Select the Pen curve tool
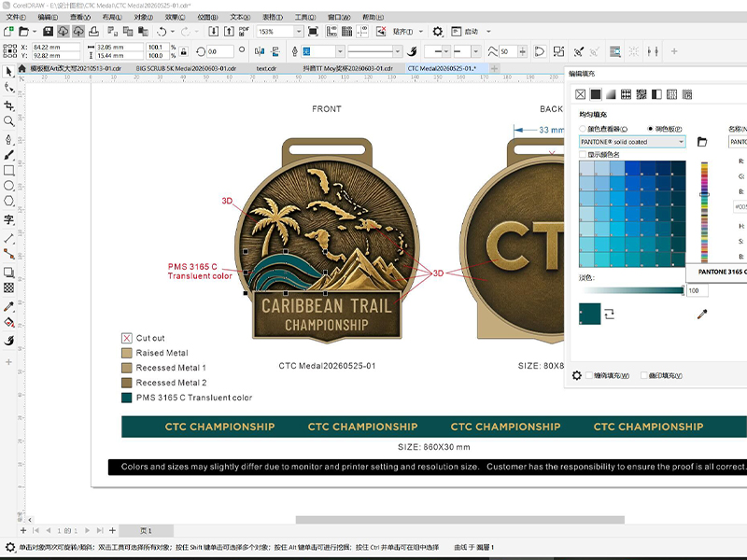This screenshot has width=747, height=560. [8, 139]
